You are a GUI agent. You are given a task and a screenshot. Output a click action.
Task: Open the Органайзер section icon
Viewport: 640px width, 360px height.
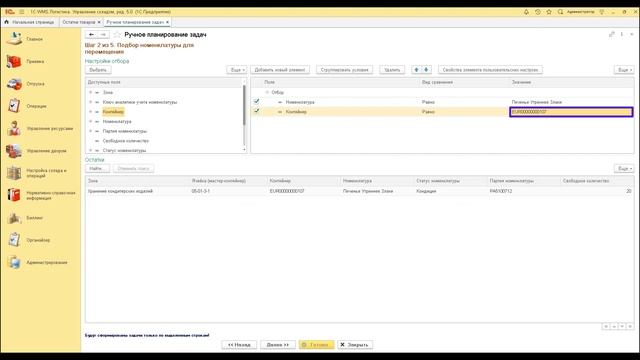(x=14, y=240)
